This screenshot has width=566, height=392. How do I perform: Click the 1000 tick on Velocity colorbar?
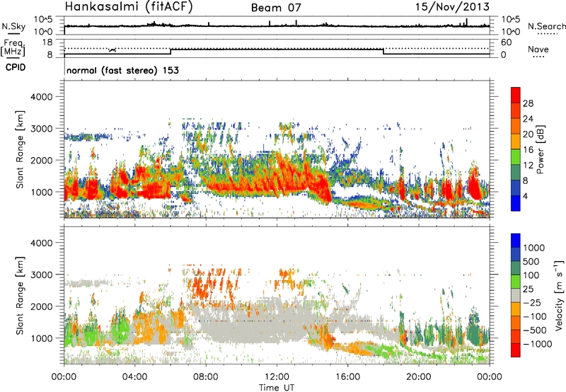(534, 248)
